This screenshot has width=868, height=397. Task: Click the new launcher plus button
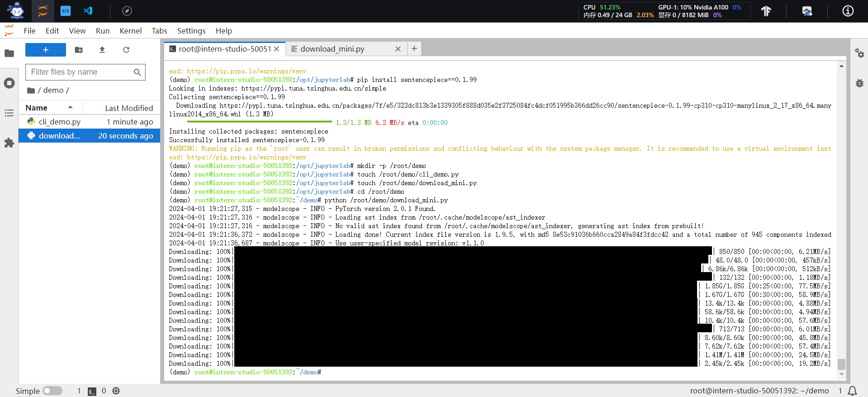tap(45, 50)
